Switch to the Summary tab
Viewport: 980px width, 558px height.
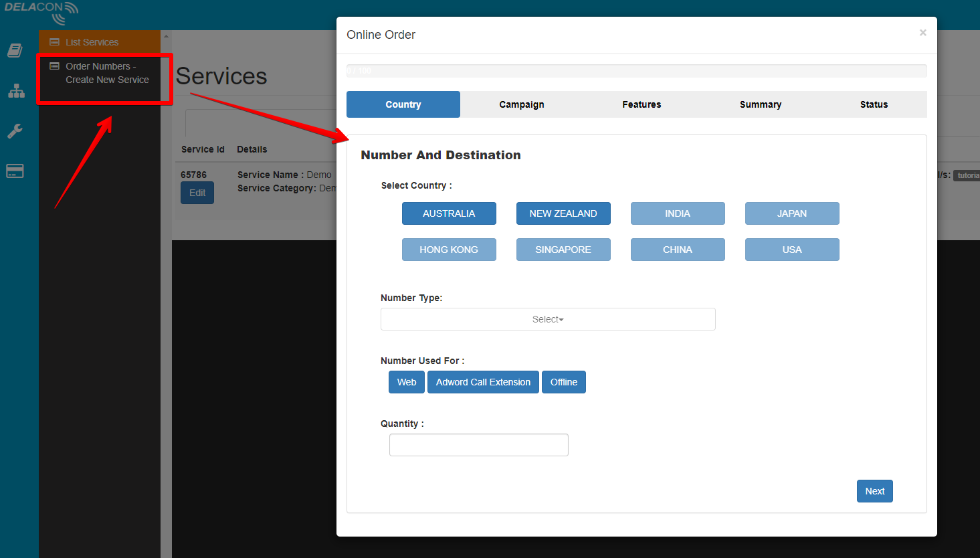coord(761,104)
